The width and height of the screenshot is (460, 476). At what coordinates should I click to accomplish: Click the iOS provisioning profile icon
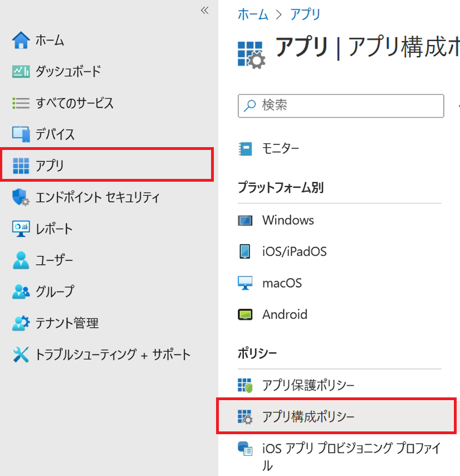click(245, 449)
